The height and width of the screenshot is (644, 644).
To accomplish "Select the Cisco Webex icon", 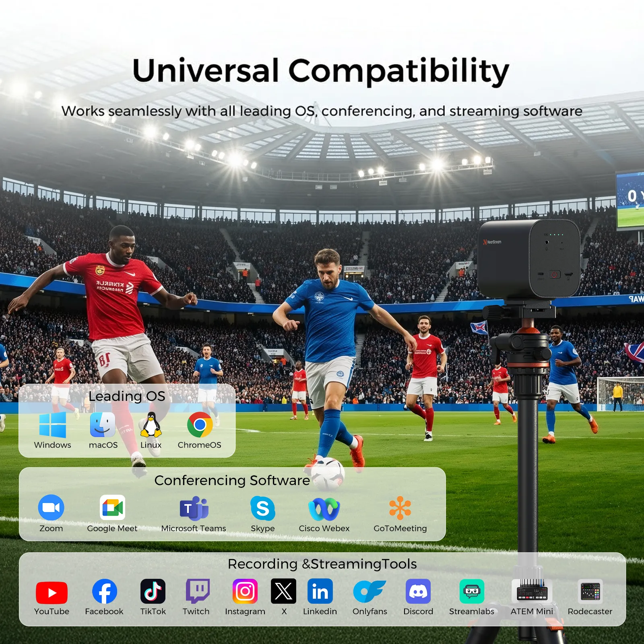I will pos(324,509).
